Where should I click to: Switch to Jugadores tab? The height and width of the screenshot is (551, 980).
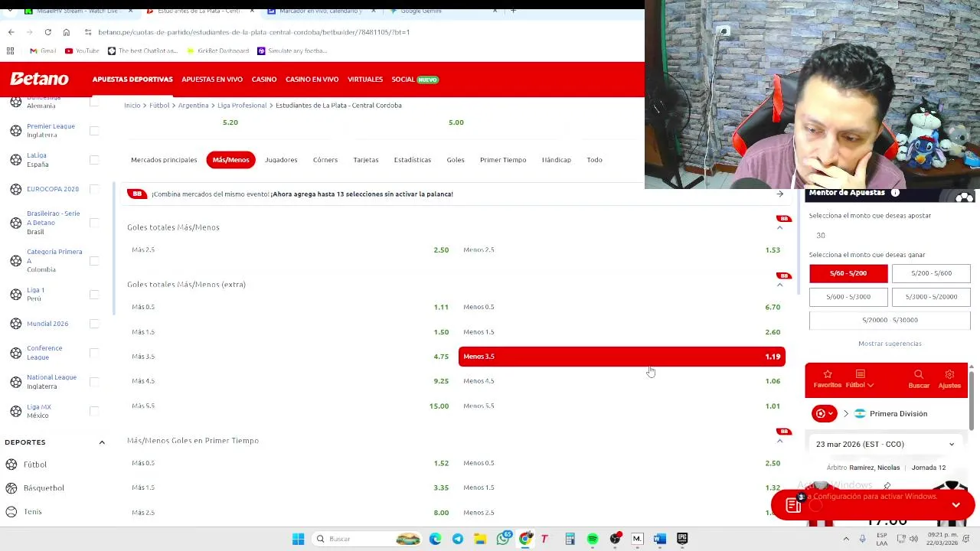(x=281, y=160)
